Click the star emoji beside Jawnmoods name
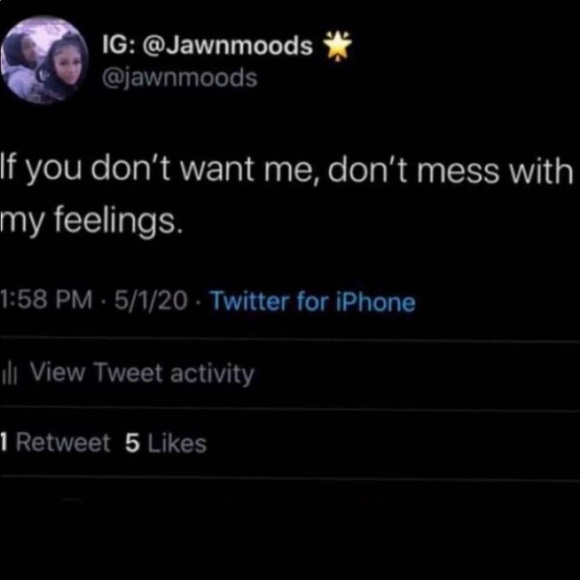Image resolution: width=580 pixels, height=580 pixels. click(337, 46)
